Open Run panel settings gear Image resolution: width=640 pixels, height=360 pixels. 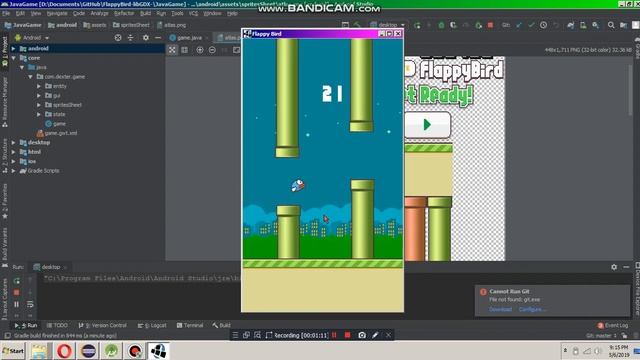[614, 267]
